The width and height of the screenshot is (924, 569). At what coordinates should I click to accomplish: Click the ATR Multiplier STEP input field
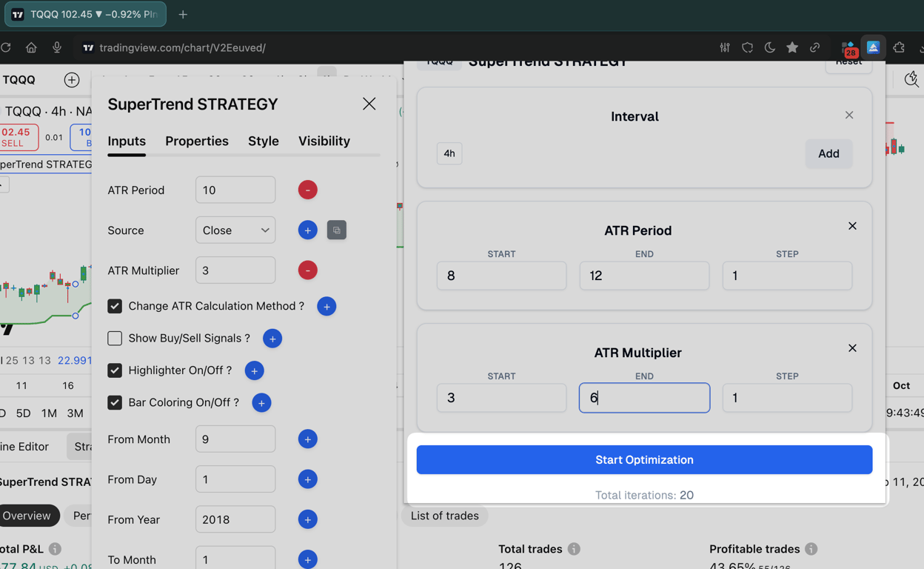[x=786, y=398]
